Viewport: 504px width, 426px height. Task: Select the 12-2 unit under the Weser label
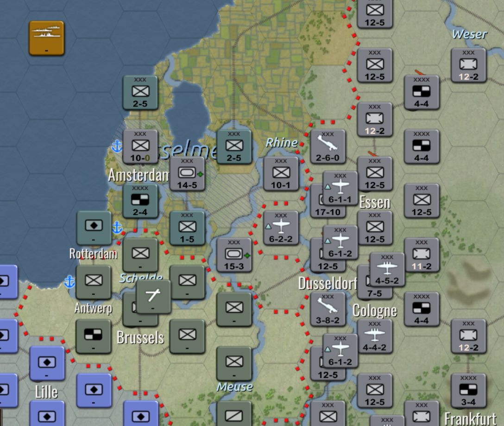coord(469,66)
